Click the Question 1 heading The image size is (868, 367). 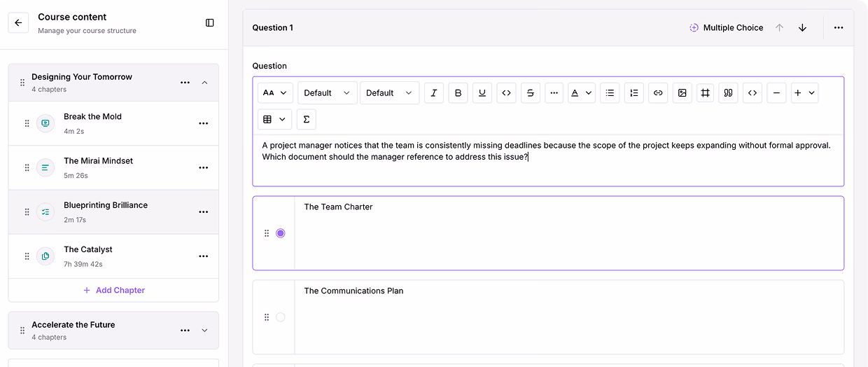tap(273, 28)
